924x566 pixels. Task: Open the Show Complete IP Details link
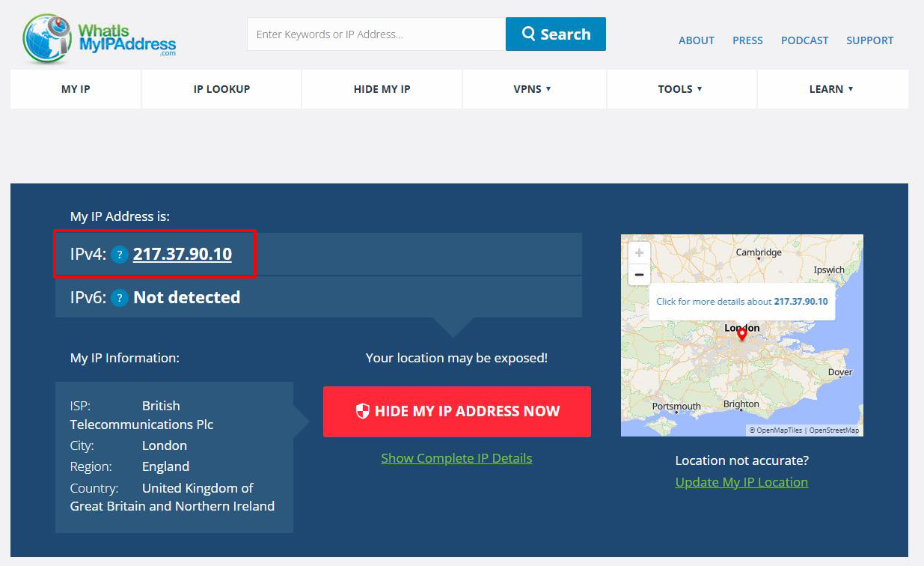(456, 458)
